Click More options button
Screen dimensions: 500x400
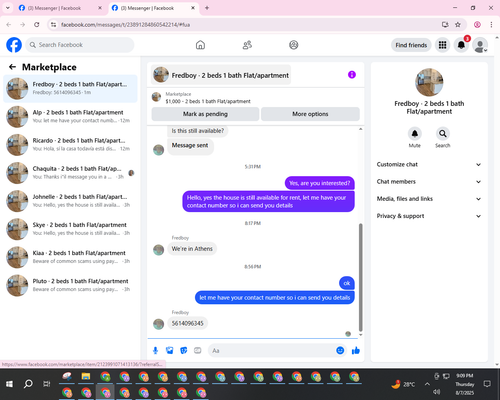tap(310, 114)
